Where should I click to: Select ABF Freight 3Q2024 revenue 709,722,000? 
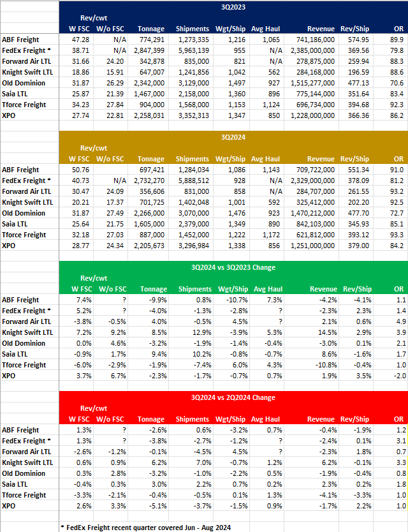tap(315, 170)
